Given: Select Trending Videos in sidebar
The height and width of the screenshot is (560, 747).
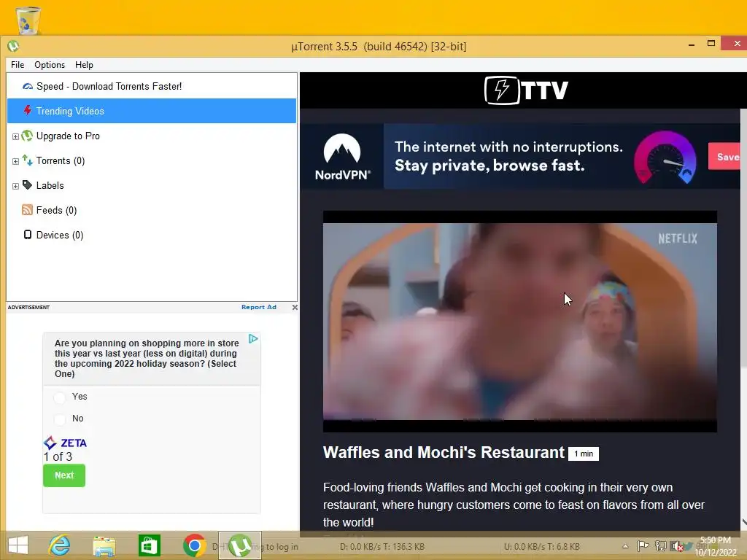Looking at the screenshot, I should 152,111.
